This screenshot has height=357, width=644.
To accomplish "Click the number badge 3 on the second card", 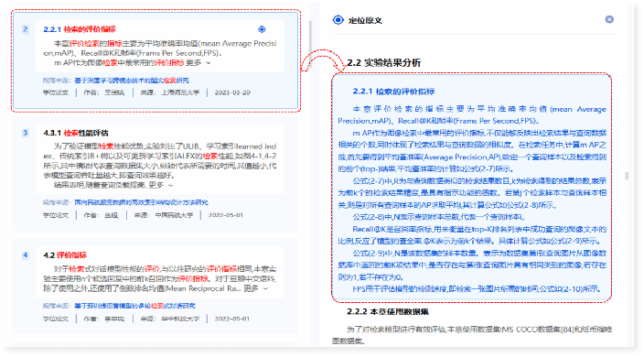I will point(26,133).
